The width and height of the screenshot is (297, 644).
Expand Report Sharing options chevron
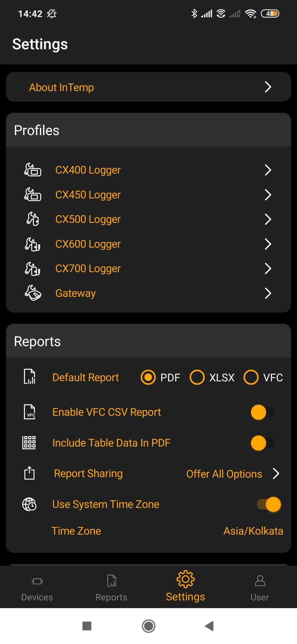pos(276,474)
